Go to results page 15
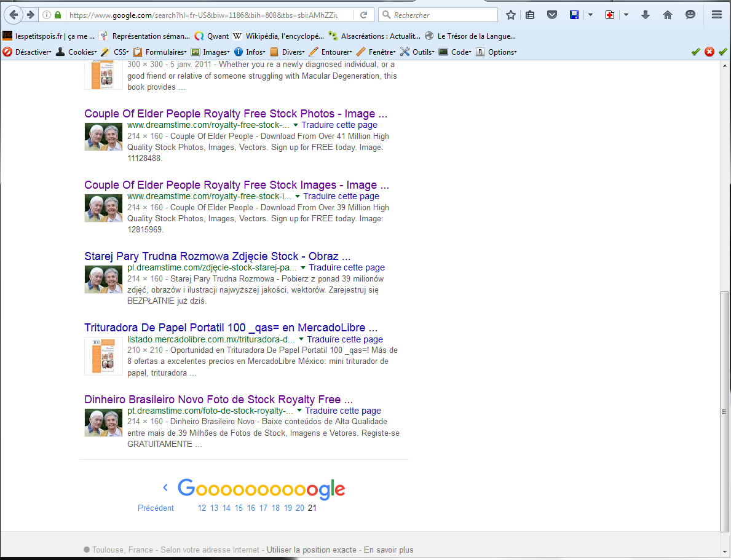Screen dimensions: 731x560 [239, 508]
